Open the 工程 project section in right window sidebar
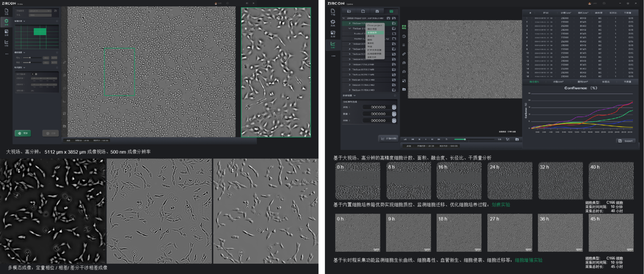Image resolution: width=644 pixels, height=274 pixels. coord(333,12)
